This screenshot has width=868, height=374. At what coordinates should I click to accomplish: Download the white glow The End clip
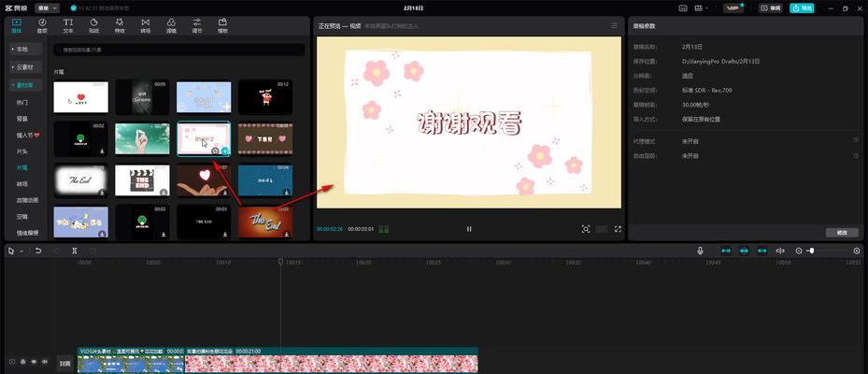pyautogui.click(x=103, y=193)
